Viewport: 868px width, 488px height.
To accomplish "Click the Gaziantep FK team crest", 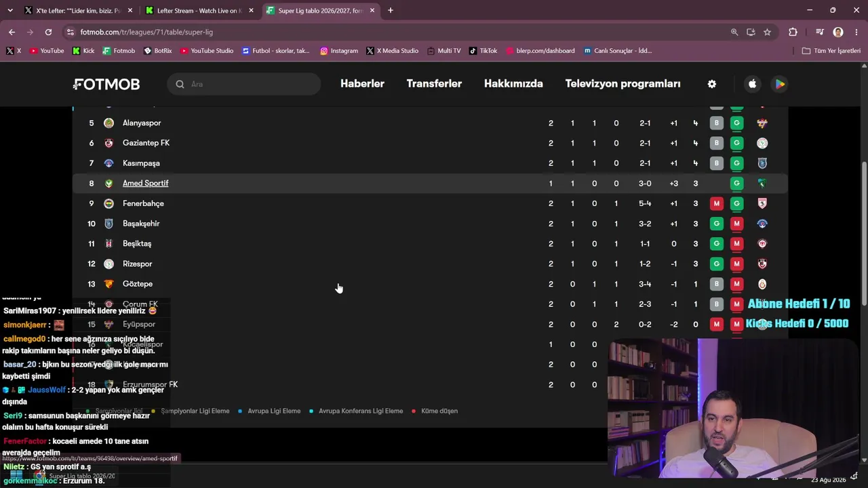I will (108, 143).
